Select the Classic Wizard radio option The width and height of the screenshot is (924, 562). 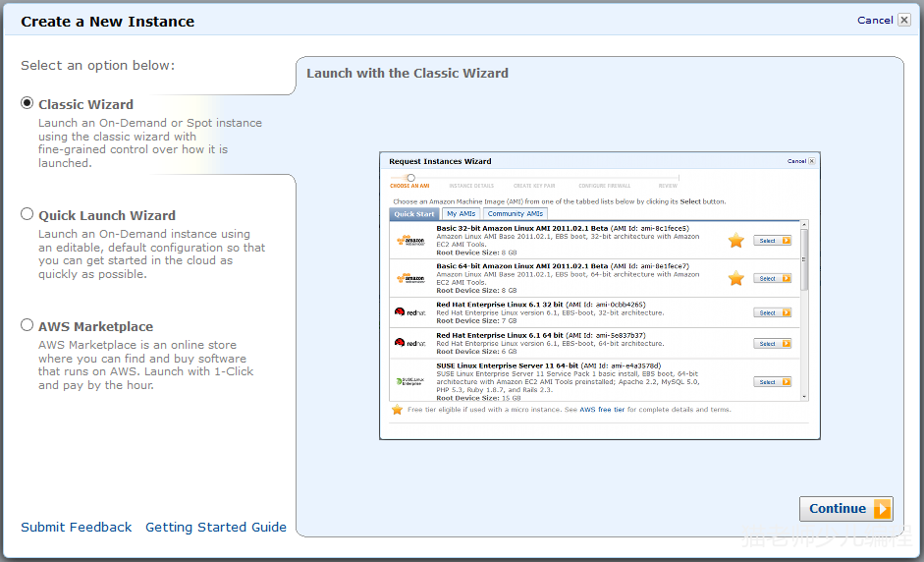point(27,104)
